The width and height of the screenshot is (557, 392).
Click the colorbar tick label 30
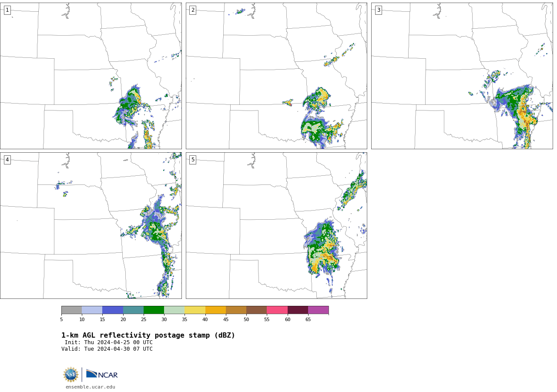click(164, 319)
